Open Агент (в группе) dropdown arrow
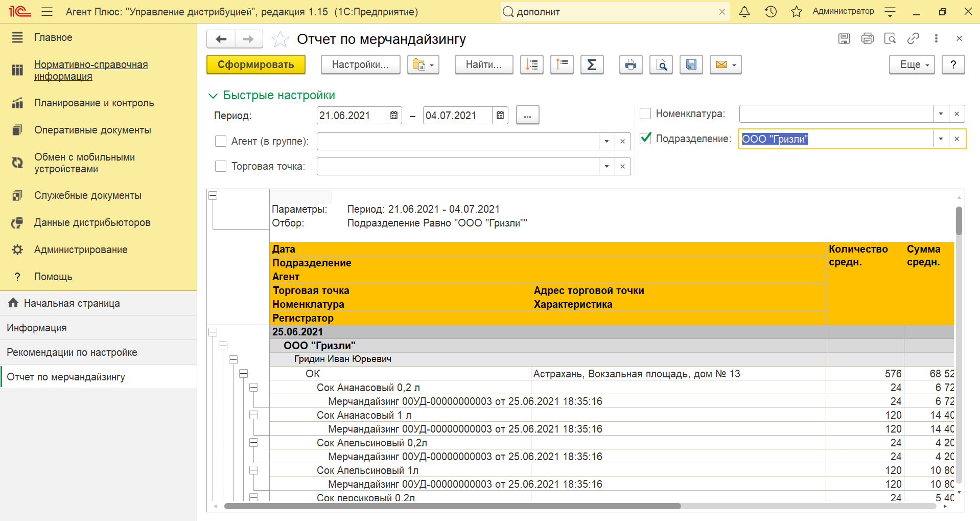The image size is (980, 521). (606, 141)
